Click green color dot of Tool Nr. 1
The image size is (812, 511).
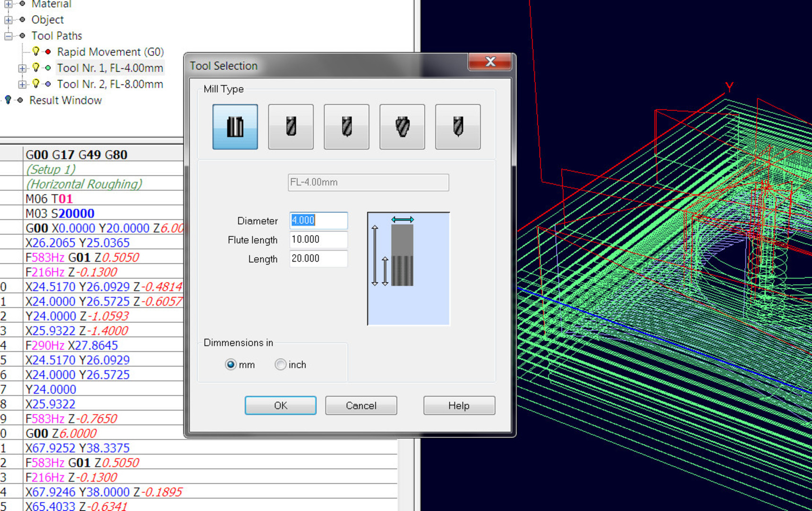tap(48, 68)
